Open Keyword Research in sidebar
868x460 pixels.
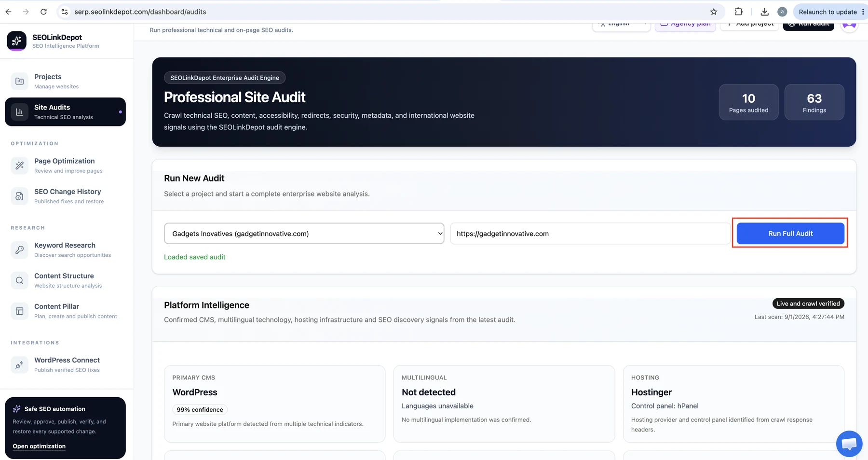pos(65,250)
